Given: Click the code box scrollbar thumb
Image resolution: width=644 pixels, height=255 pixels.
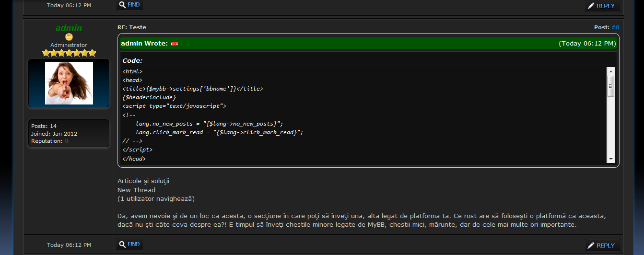Looking at the screenshot, I should [x=610, y=86].
